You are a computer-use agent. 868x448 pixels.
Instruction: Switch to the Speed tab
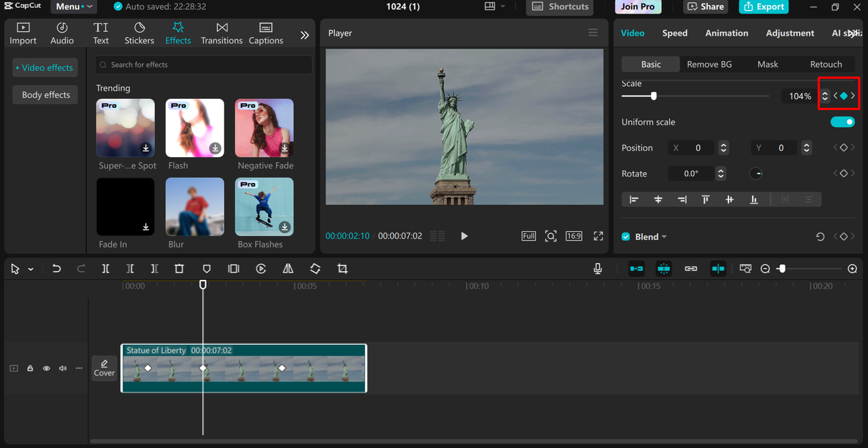click(675, 33)
